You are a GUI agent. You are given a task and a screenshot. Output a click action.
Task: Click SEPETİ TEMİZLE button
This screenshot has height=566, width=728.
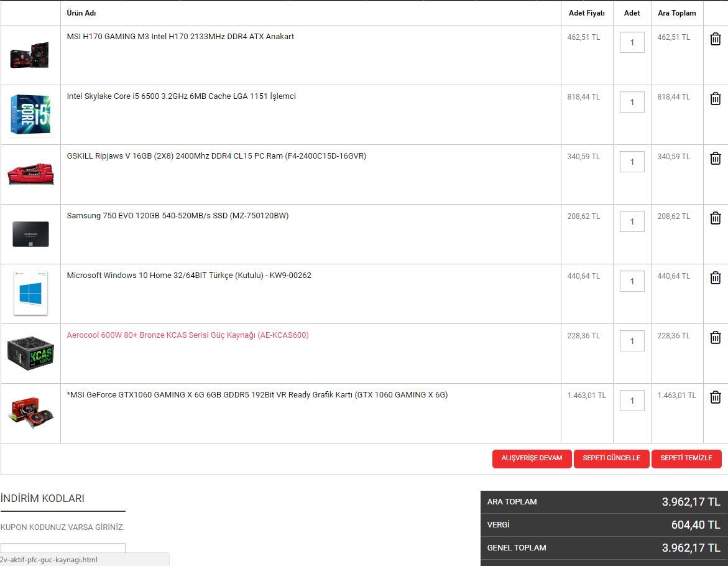coord(686,459)
